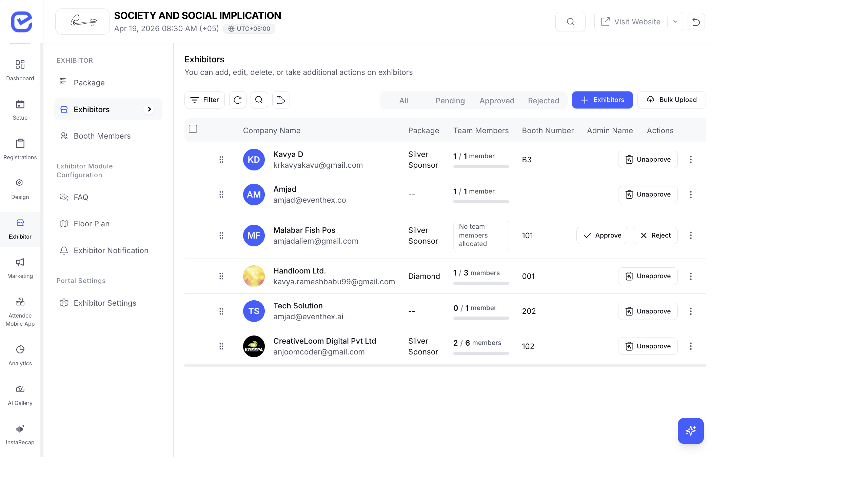Image resolution: width=868 pixels, height=488 pixels.
Task: Click the Eventhex logo icon
Action: tap(21, 22)
